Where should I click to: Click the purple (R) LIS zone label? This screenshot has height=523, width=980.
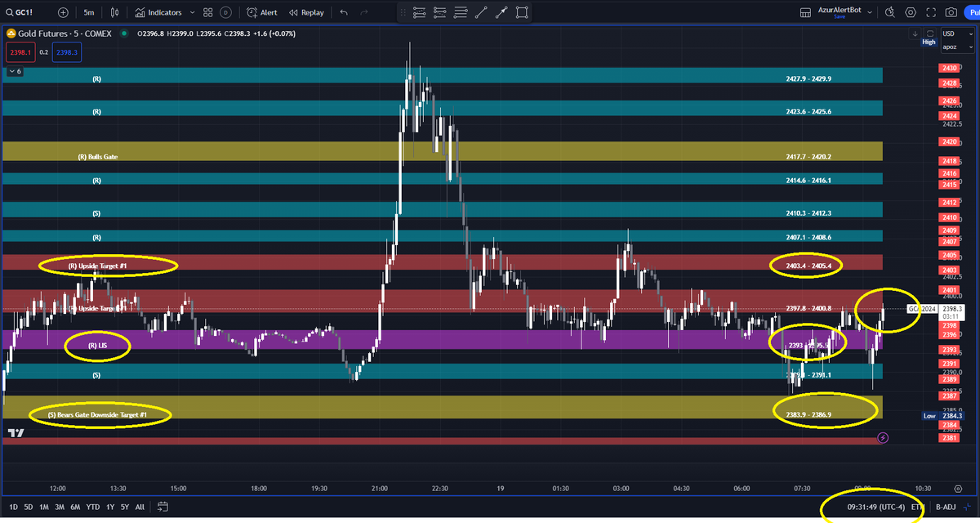pyautogui.click(x=97, y=346)
